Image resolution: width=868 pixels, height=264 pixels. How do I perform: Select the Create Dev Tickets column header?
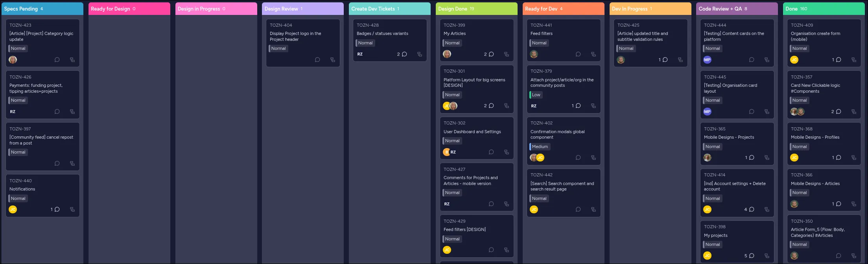click(390, 9)
